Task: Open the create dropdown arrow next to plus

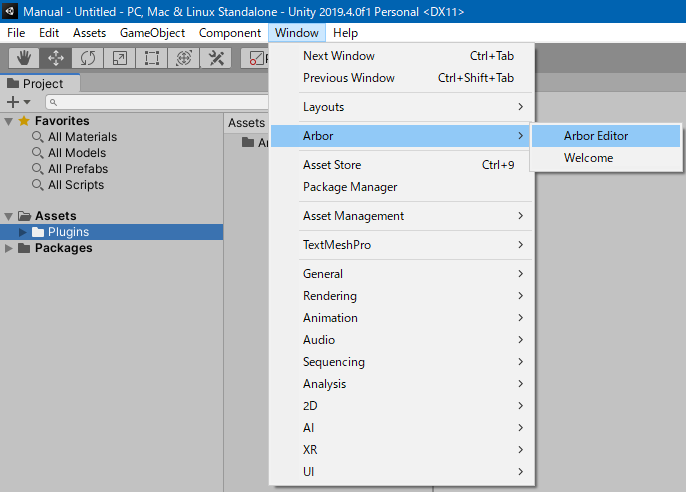Action: pos(27,102)
